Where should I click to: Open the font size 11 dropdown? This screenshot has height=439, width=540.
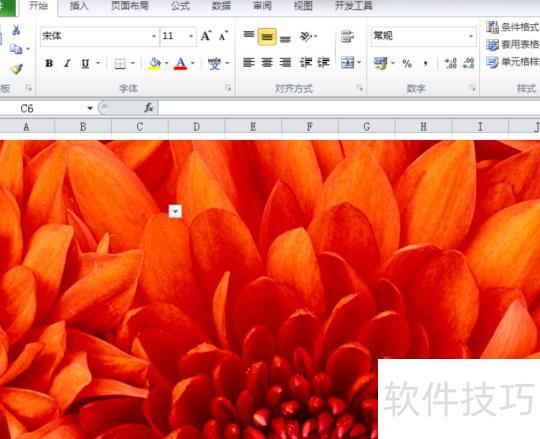click(191, 36)
